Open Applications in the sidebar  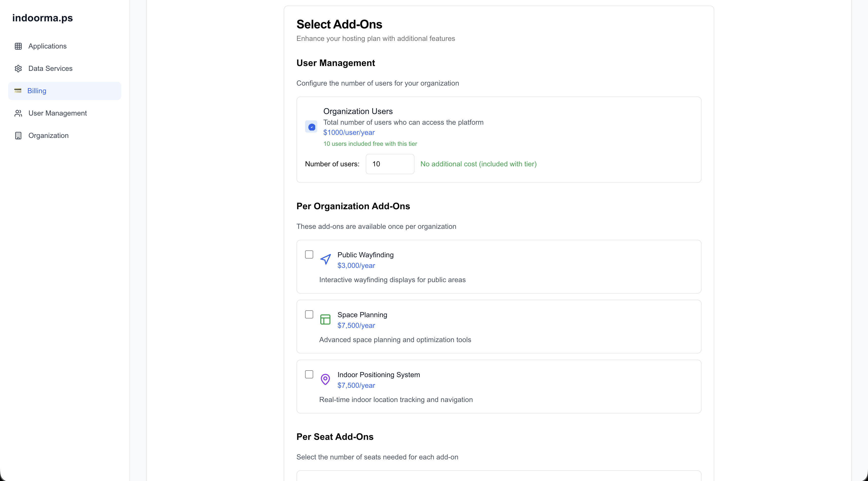pyautogui.click(x=65, y=46)
